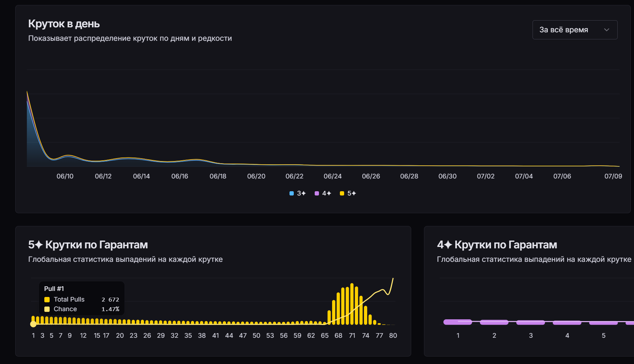Select the 07/06 date label

coord(562,176)
